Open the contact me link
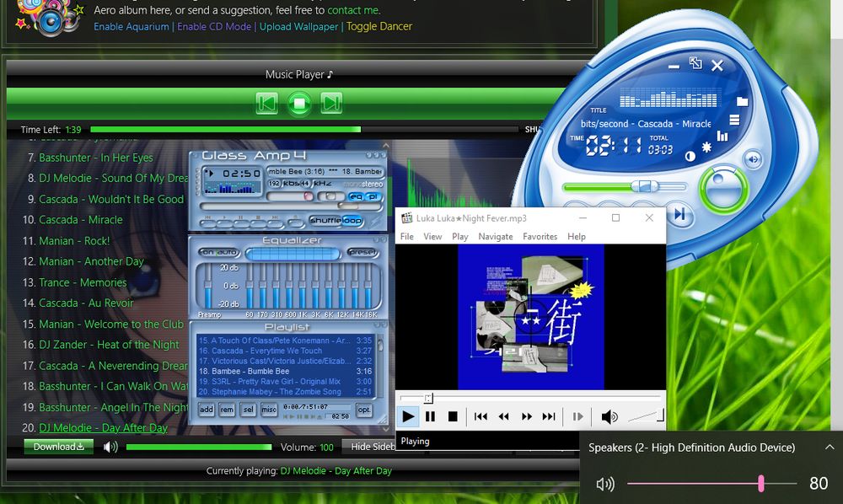The height and width of the screenshot is (504, 843). click(353, 10)
